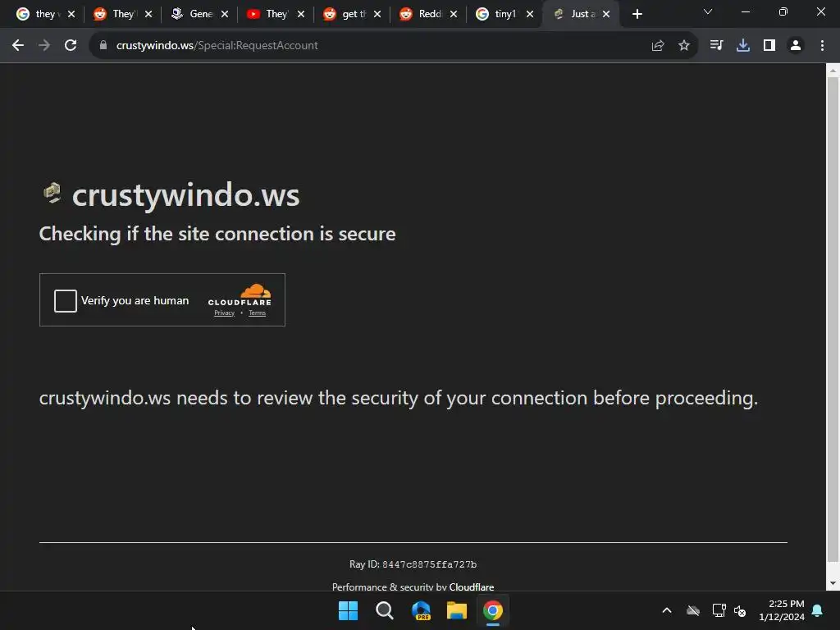Open a new tab with plus button

pyautogui.click(x=637, y=15)
